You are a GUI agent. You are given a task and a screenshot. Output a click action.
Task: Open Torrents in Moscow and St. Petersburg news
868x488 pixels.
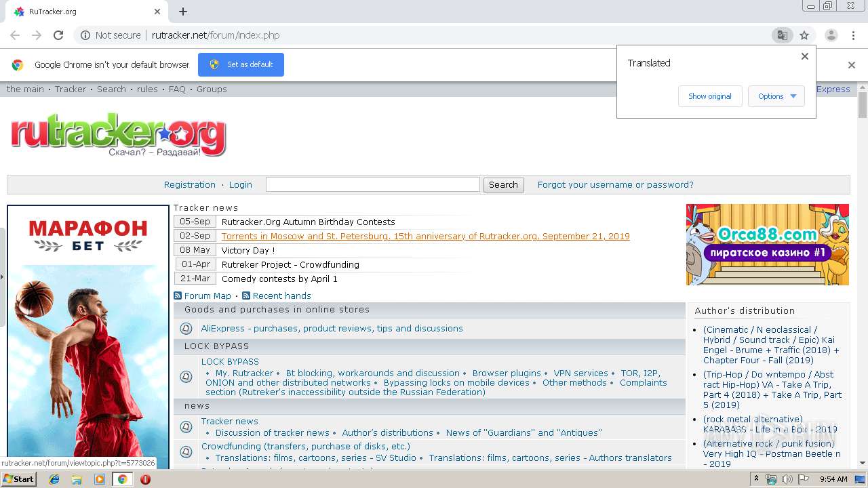426,236
